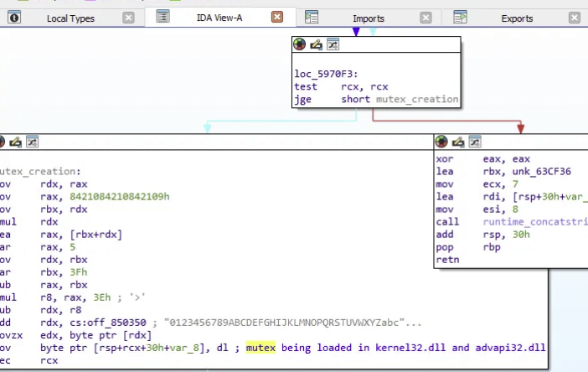Close the Local Types tab
This screenshot has height=372, width=588.
127,17
